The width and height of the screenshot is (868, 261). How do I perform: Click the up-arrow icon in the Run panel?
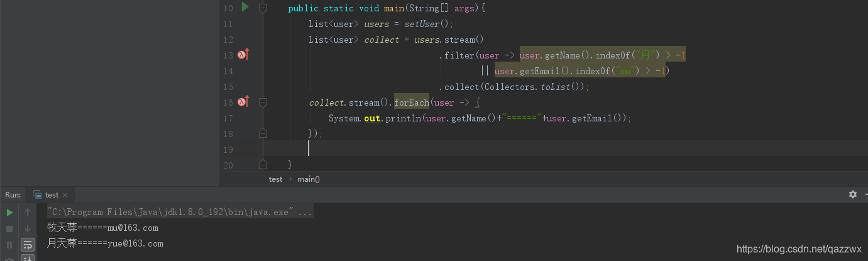(28, 213)
